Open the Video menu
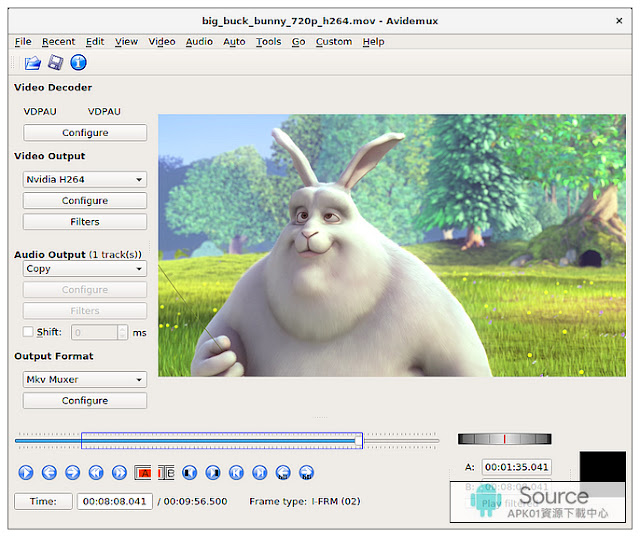This screenshot has height=537, width=640. click(x=162, y=42)
